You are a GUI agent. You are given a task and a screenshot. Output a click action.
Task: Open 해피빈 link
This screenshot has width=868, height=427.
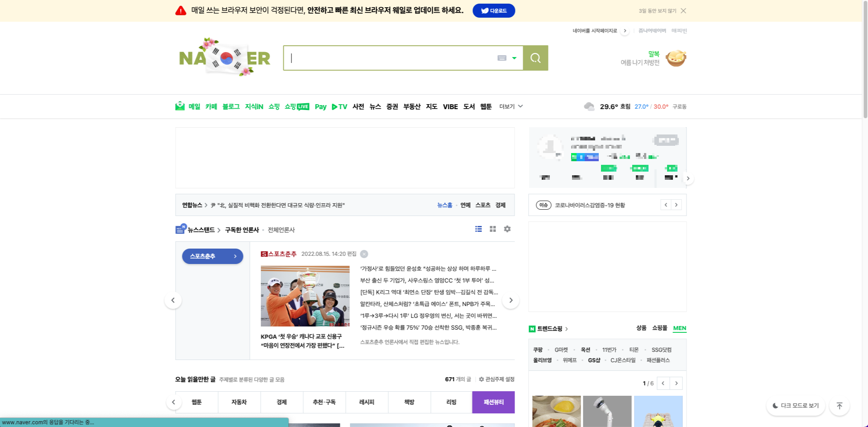(679, 31)
